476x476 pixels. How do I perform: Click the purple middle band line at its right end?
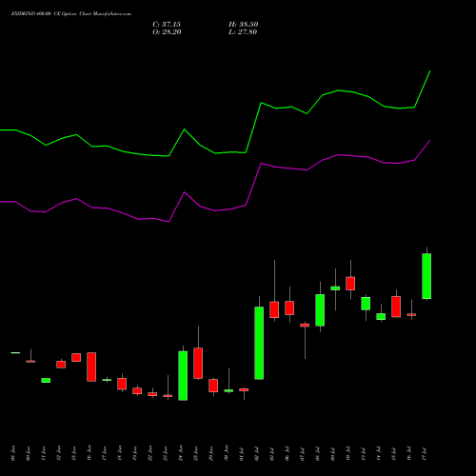[x=430, y=140]
